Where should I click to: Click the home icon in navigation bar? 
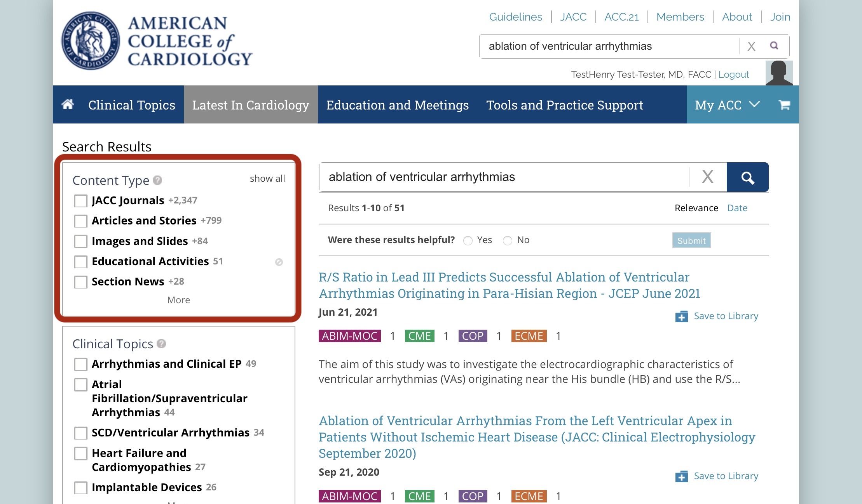pos(68,104)
